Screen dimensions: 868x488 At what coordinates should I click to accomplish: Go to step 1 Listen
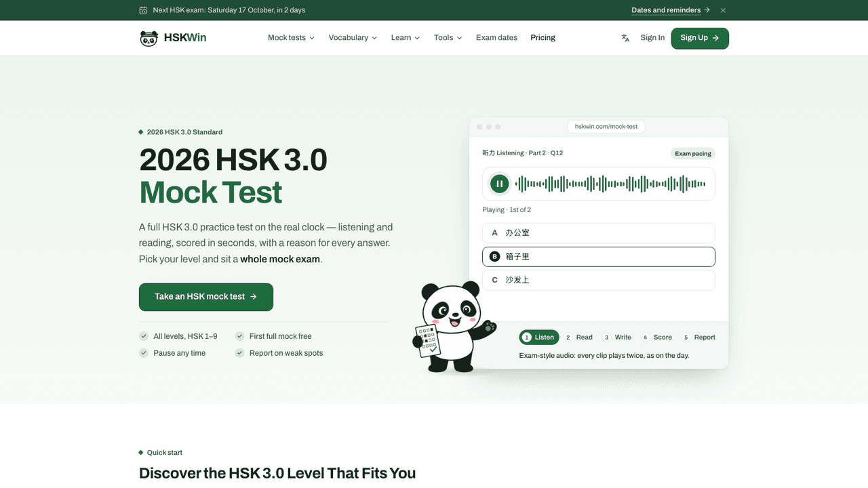539,338
